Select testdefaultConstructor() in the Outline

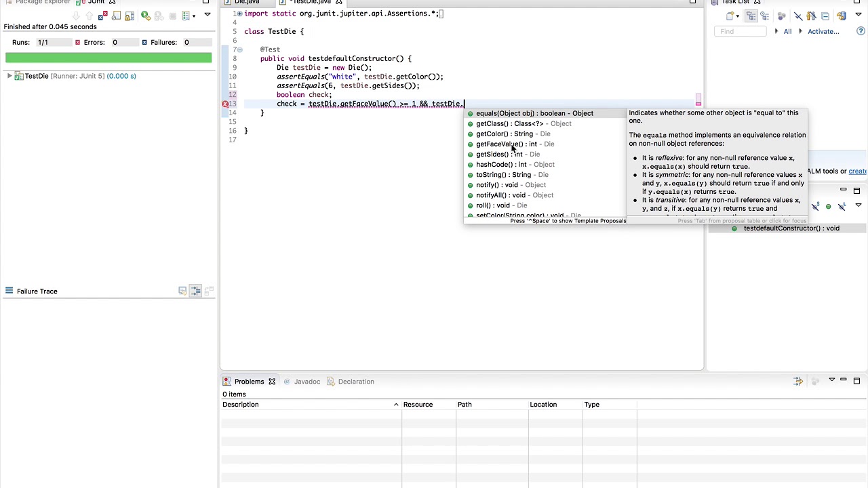click(x=791, y=228)
